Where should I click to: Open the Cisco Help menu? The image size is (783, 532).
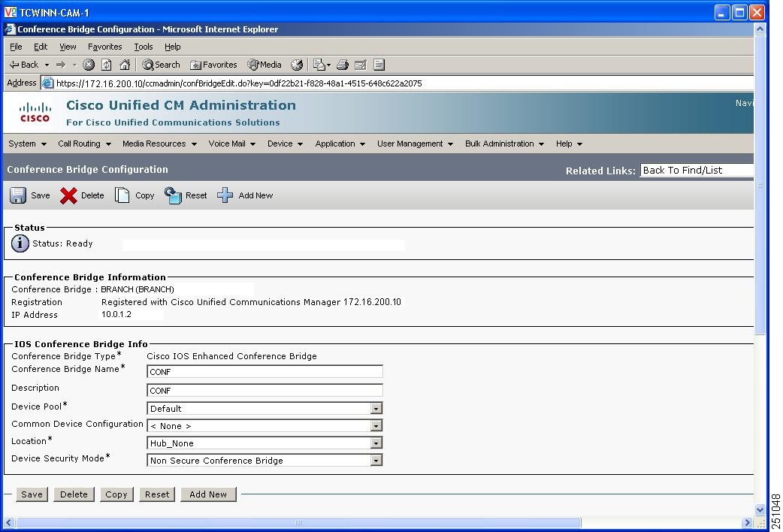(x=570, y=144)
